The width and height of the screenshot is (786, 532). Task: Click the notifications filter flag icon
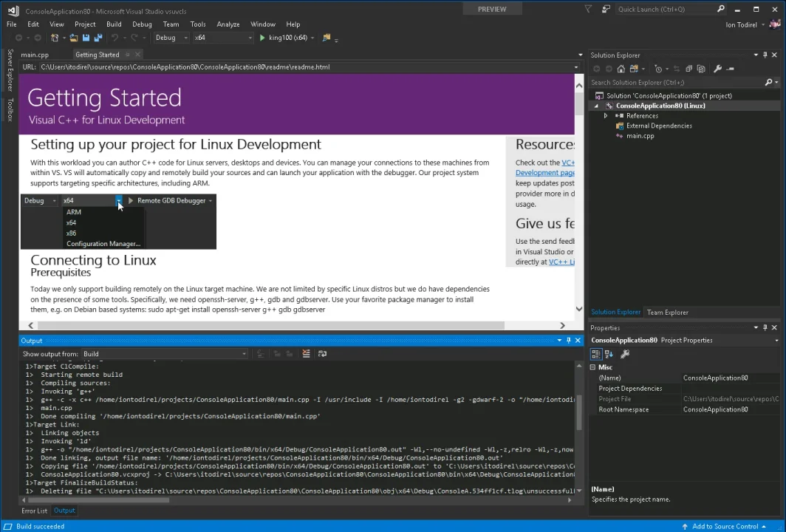pos(588,9)
